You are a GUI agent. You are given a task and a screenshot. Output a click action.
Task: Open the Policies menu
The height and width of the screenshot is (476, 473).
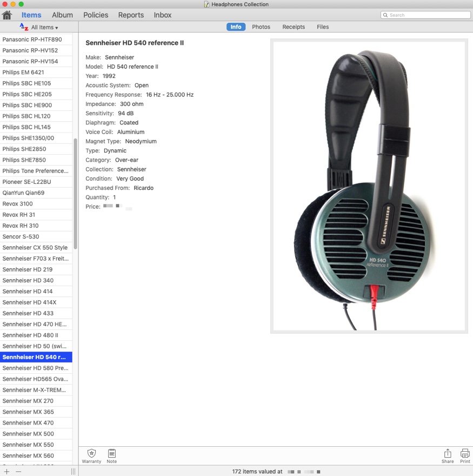click(96, 15)
